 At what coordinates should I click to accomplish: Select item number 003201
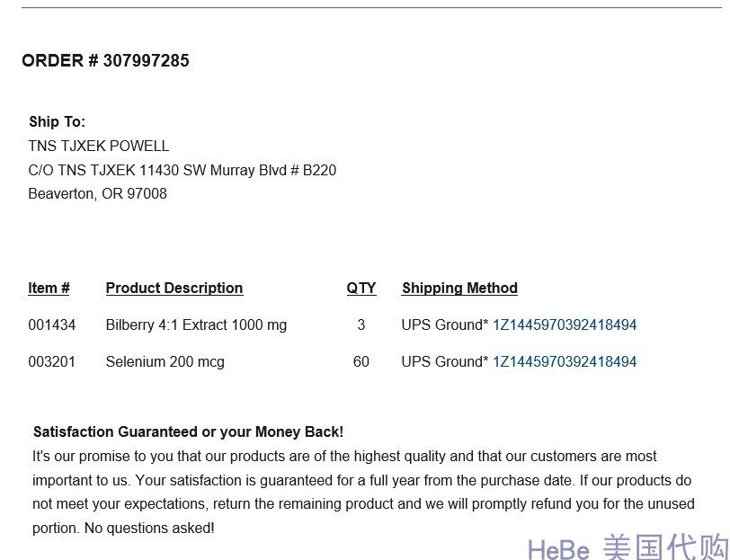[x=52, y=361]
